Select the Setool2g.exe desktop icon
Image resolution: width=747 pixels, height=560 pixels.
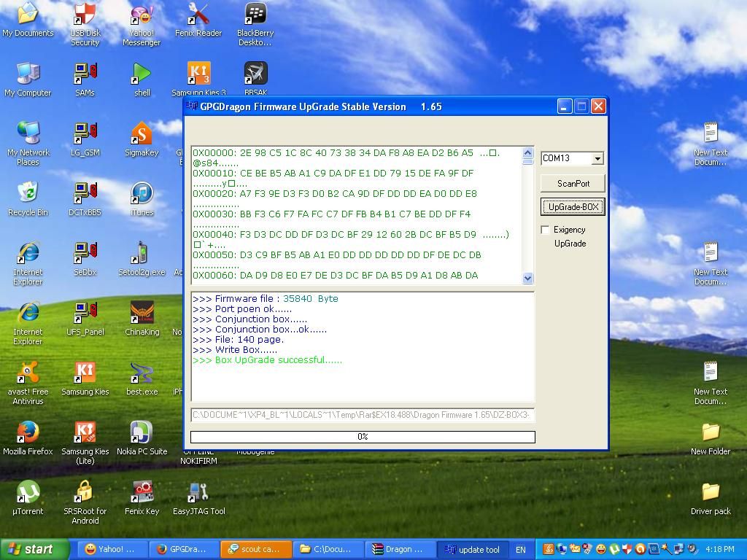[x=142, y=259]
